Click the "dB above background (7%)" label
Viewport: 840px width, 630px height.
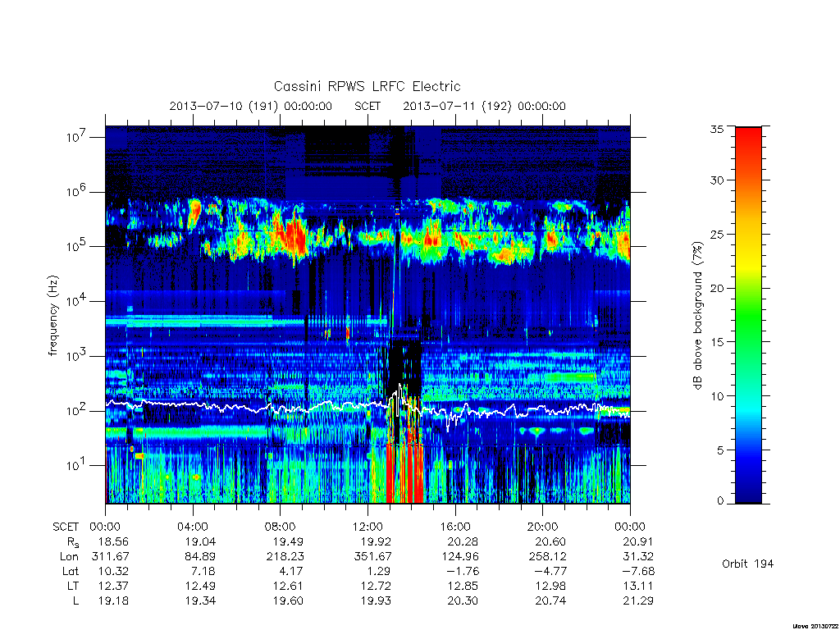pyautogui.click(x=697, y=315)
